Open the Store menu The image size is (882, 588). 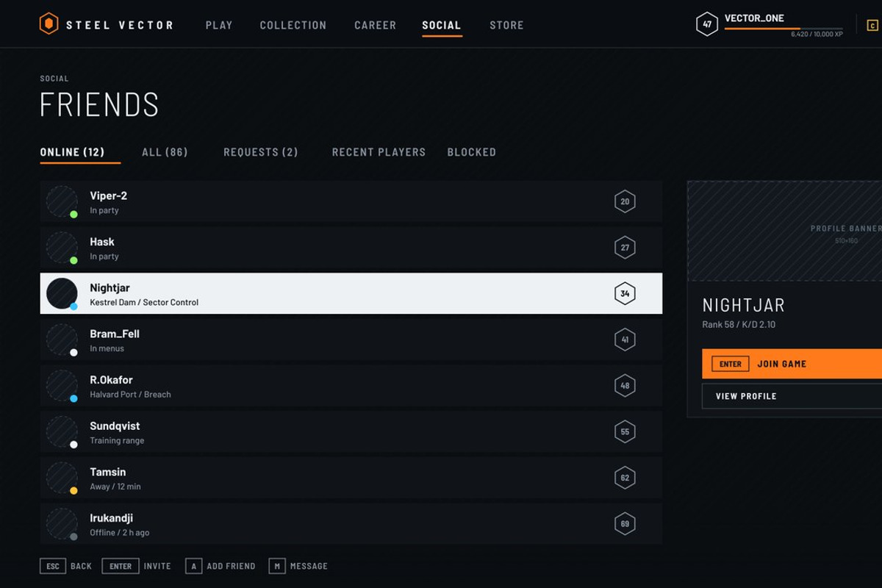pyautogui.click(x=506, y=25)
